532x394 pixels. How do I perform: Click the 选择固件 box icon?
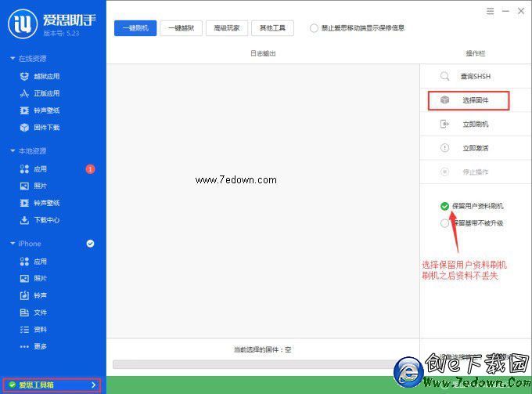[445, 99]
